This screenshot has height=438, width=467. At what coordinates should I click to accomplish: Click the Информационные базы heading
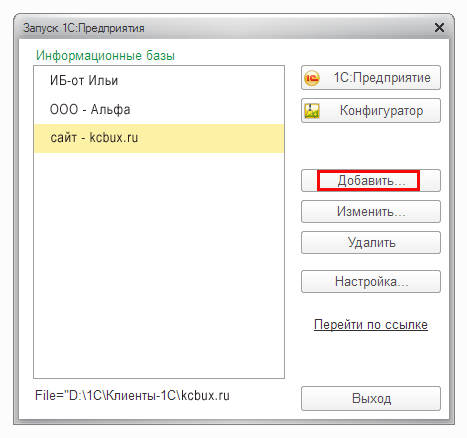point(105,55)
